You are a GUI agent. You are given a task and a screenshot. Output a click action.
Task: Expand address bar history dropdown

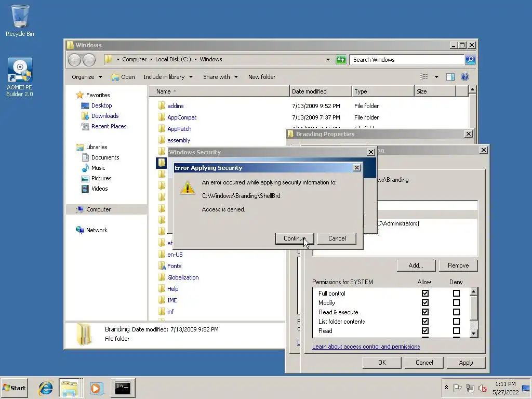coord(328,60)
